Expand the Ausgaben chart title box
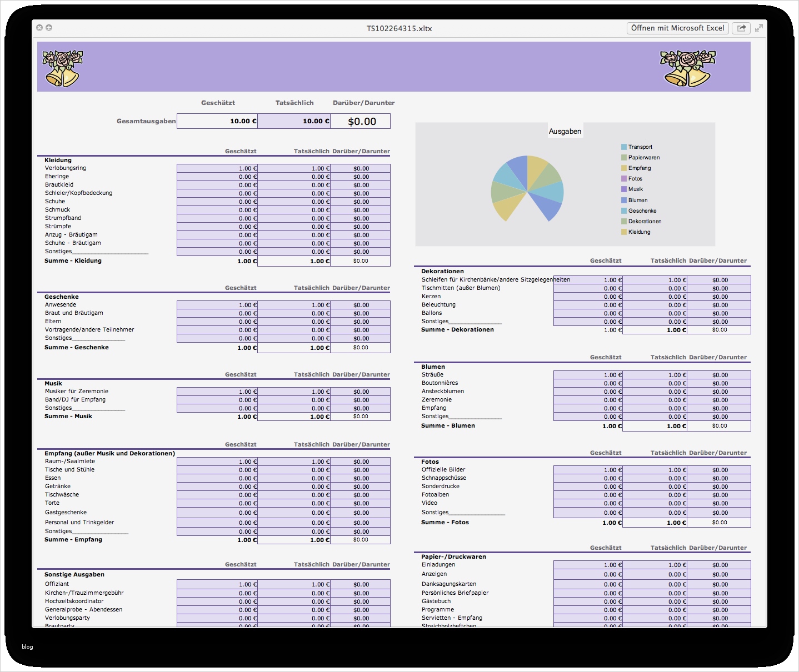Screen dimensions: 799x672 [565, 131]
